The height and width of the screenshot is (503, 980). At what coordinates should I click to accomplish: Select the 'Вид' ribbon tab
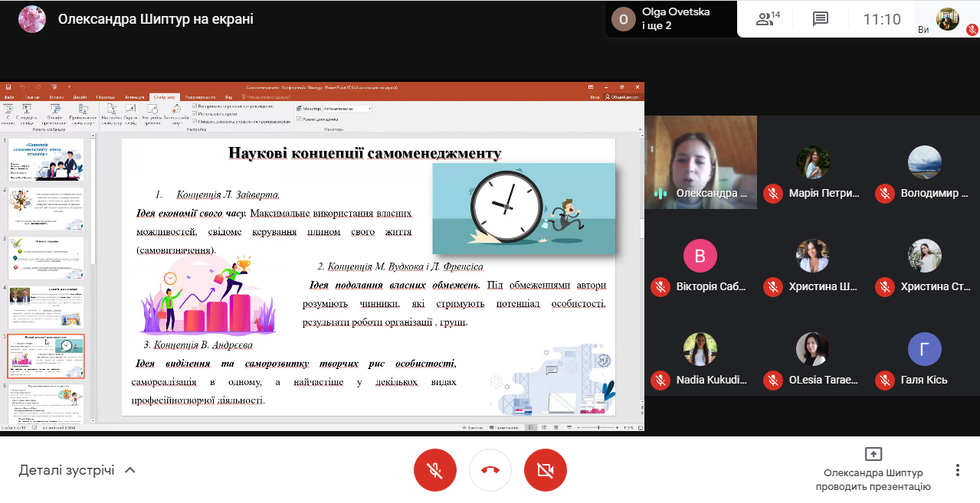pyautogui.click(x=228, y=97)
